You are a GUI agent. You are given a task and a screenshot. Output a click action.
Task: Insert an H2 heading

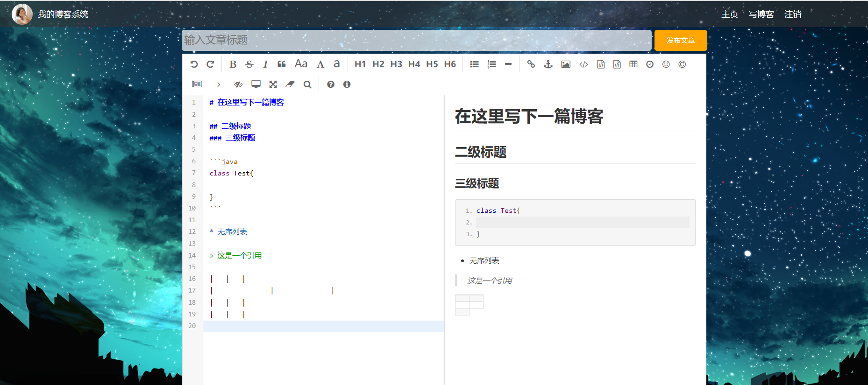[x=378, y=64]
